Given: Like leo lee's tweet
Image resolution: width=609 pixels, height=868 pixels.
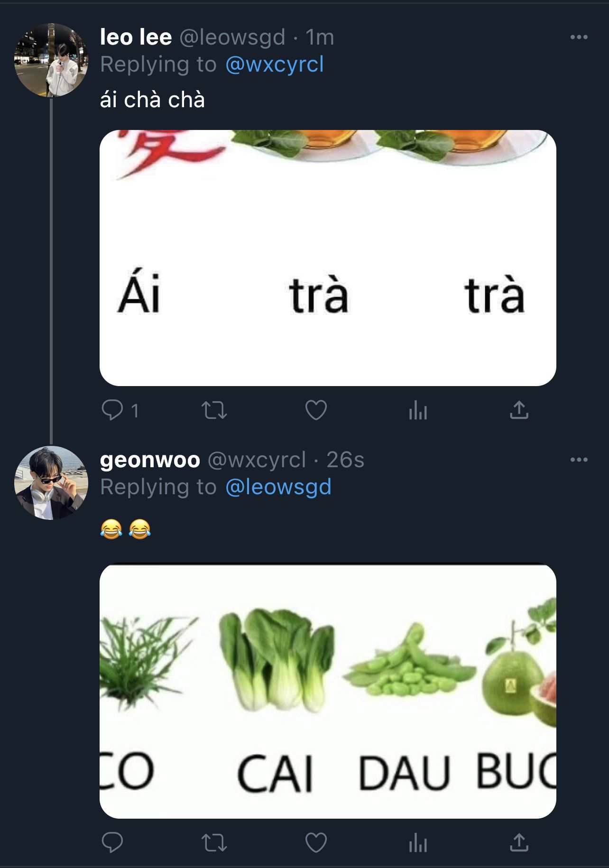Looking at the screenshot, I should 316,410.
